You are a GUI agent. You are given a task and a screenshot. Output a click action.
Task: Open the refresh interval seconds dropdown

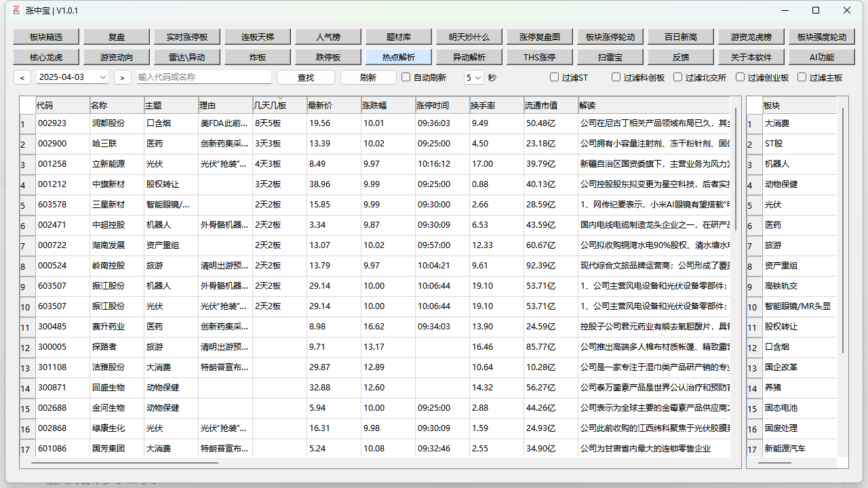pyautogui.click(x=474, y=77)
